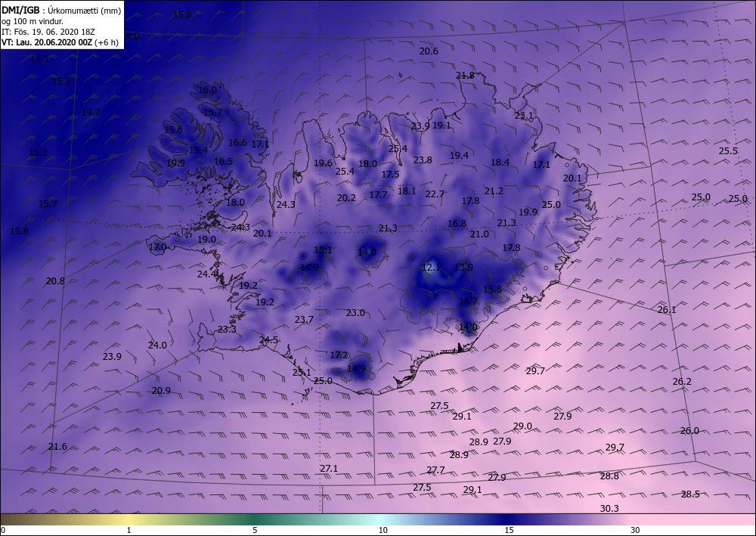Select the 27.1 value label
Image resolution: width=756 pixels, height=536 pixels.
click(x=329, y=469)
